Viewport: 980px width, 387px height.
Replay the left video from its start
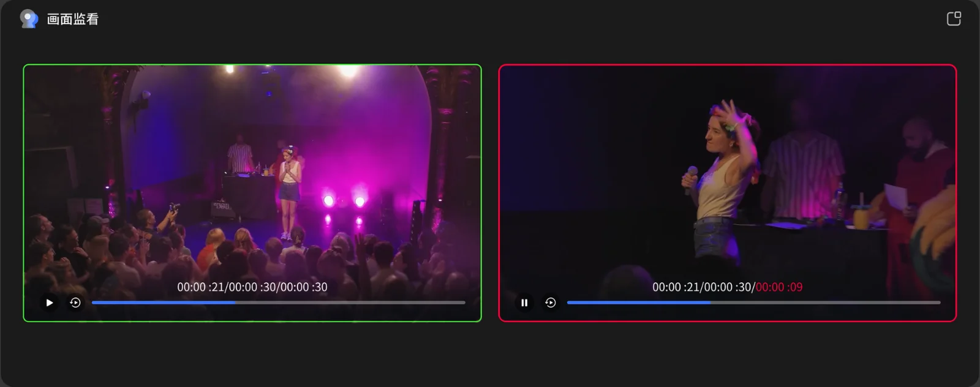(x=75, y=302)
